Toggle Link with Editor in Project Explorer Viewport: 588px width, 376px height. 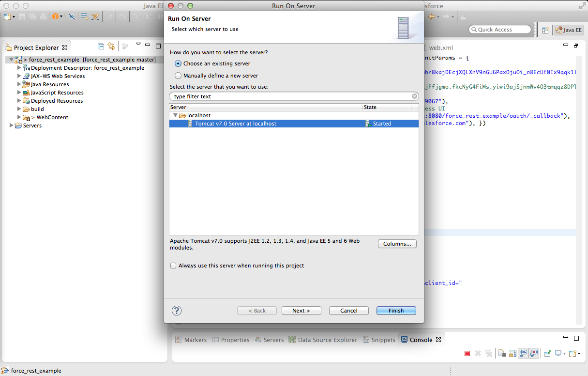111,47
